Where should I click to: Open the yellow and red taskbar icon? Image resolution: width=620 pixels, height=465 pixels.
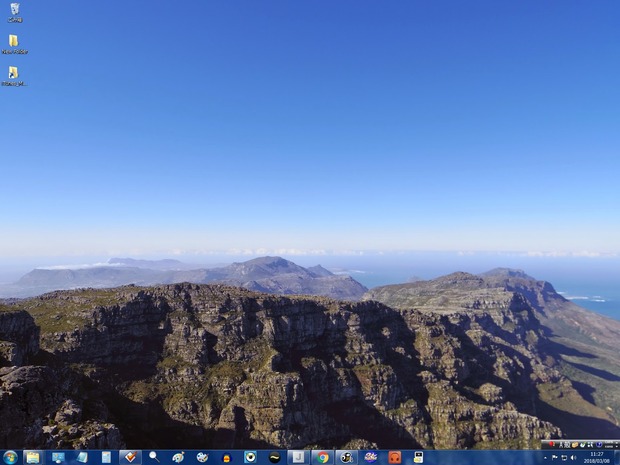pos(227,458)
